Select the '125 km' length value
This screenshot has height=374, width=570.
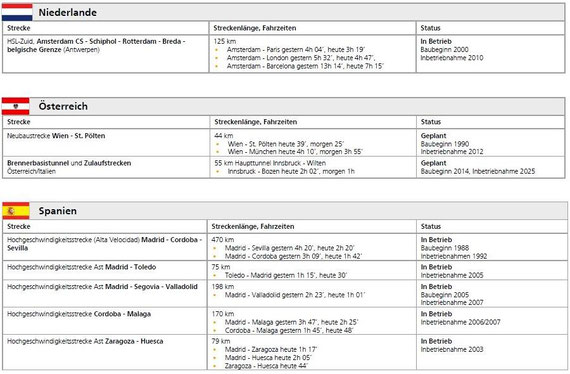click(x=225, y=41)
